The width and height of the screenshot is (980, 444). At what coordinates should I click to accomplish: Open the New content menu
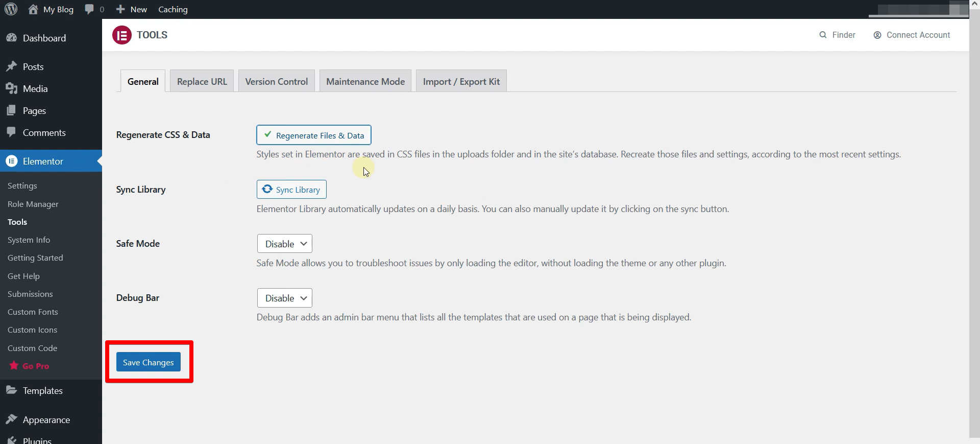(x=132, y=9)
